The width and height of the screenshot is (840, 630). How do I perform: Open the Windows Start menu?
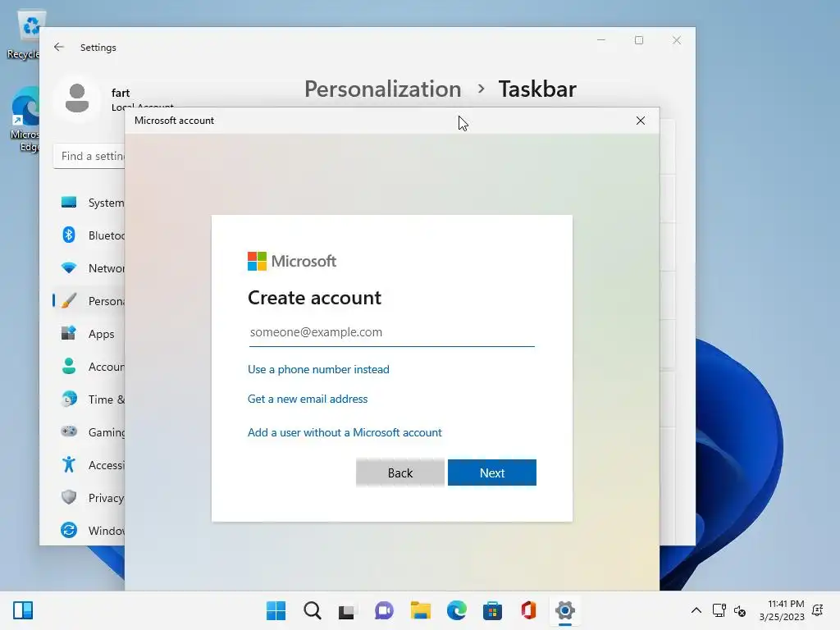coord(276,610)
